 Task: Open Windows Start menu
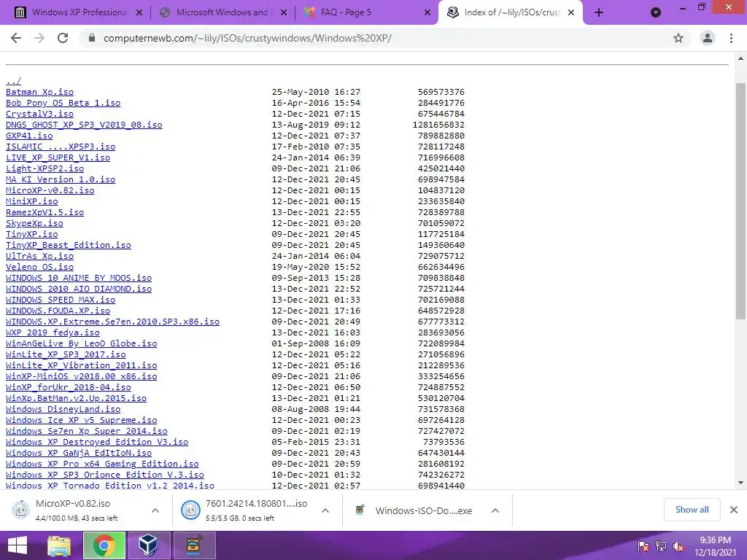coord(18,545)
